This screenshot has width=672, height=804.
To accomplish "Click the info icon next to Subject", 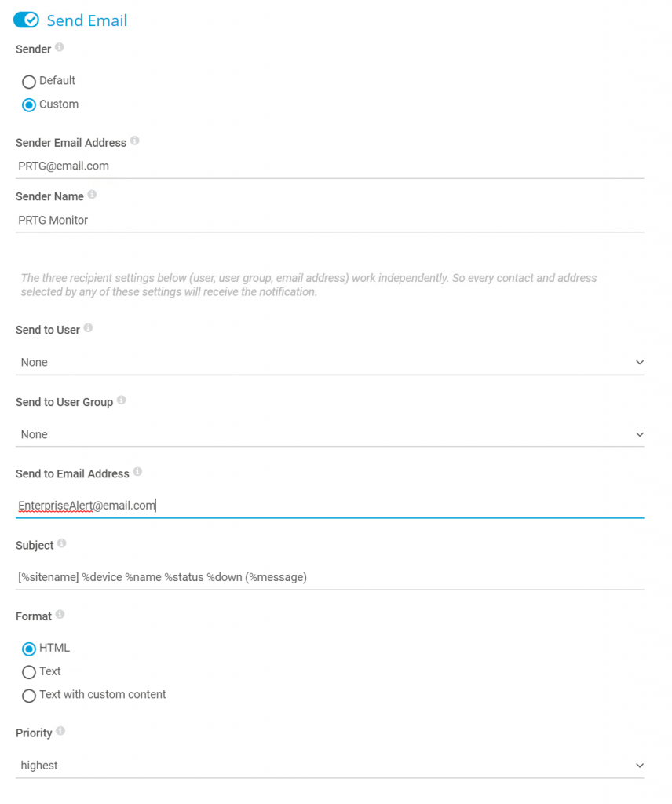I will click(x=62, y=543).
